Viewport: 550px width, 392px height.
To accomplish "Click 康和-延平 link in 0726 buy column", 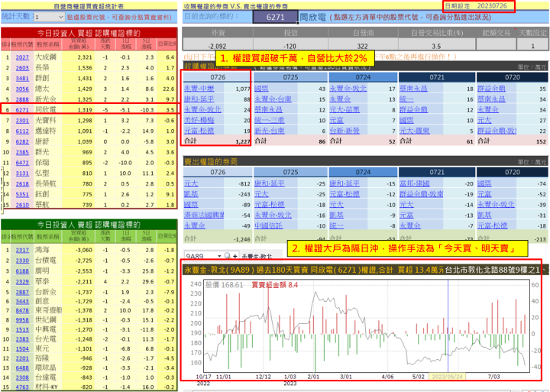I will tap(199, 99).
